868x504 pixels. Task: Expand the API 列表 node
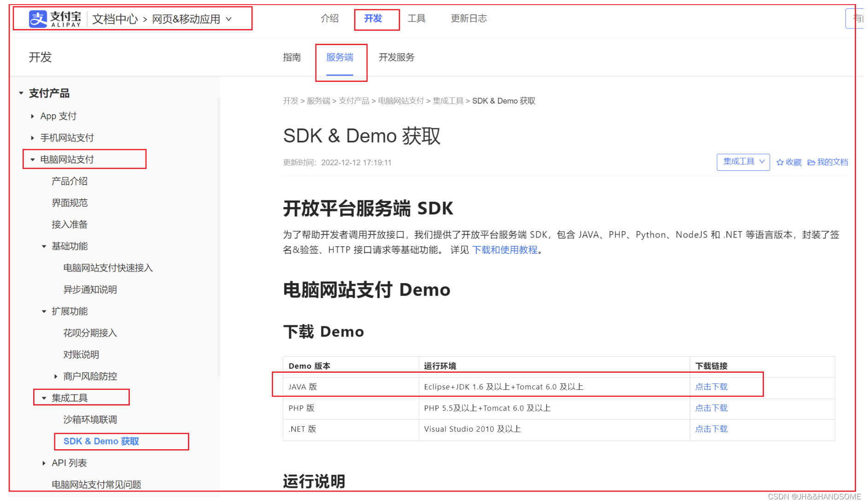click(x=44, y=463)
